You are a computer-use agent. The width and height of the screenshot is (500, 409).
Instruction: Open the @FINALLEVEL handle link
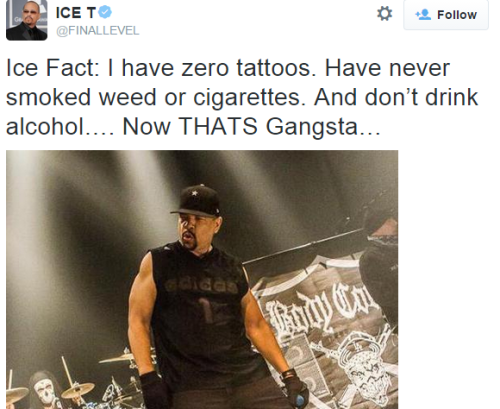click(x=98, y=31)
